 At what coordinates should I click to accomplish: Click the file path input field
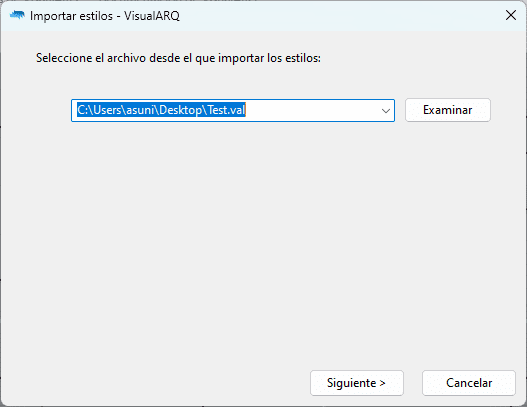[x=233, y=110]
